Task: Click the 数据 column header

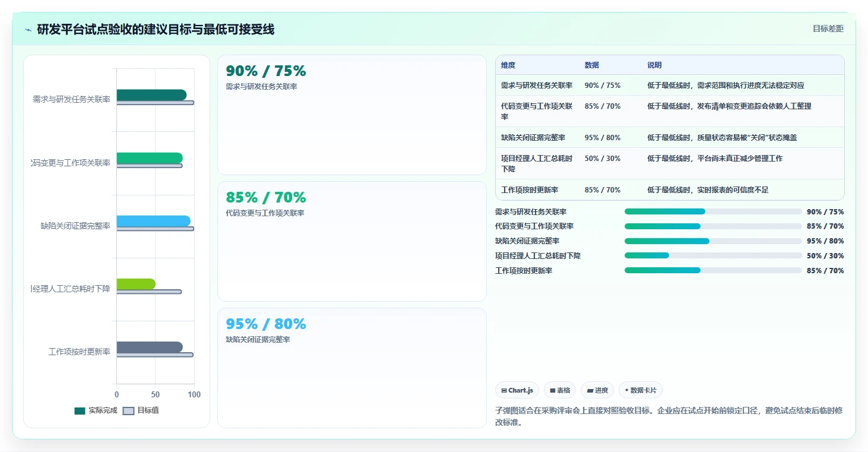Action: pos(592,65)
